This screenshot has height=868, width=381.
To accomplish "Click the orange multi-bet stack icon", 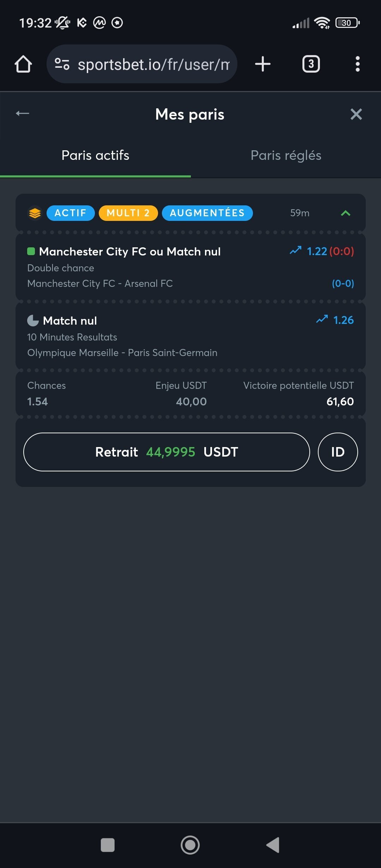I will coord(35,213).
